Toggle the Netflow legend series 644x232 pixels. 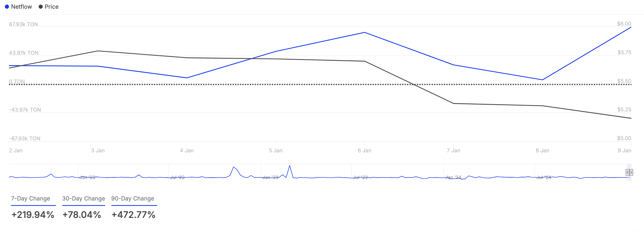pos(18,7)
